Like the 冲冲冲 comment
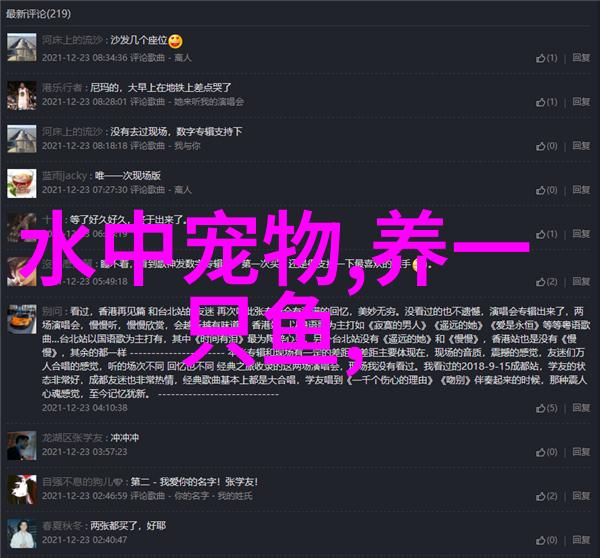 546,452
